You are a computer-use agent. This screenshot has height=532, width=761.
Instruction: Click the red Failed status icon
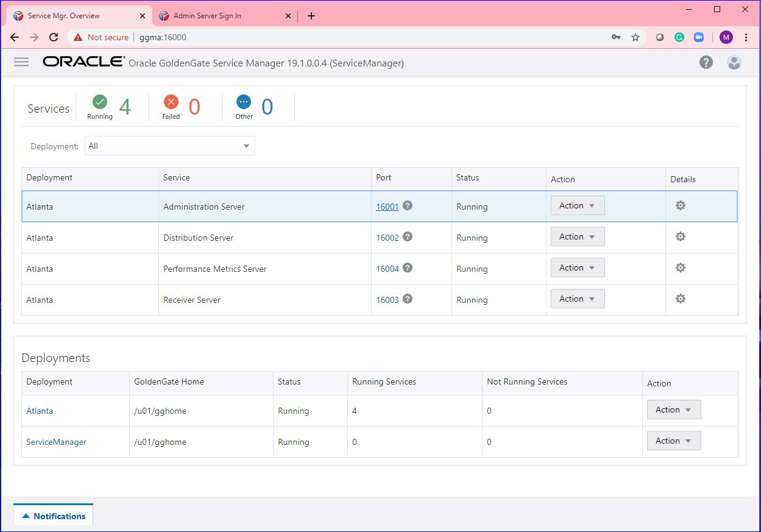(x=171, y=102)
